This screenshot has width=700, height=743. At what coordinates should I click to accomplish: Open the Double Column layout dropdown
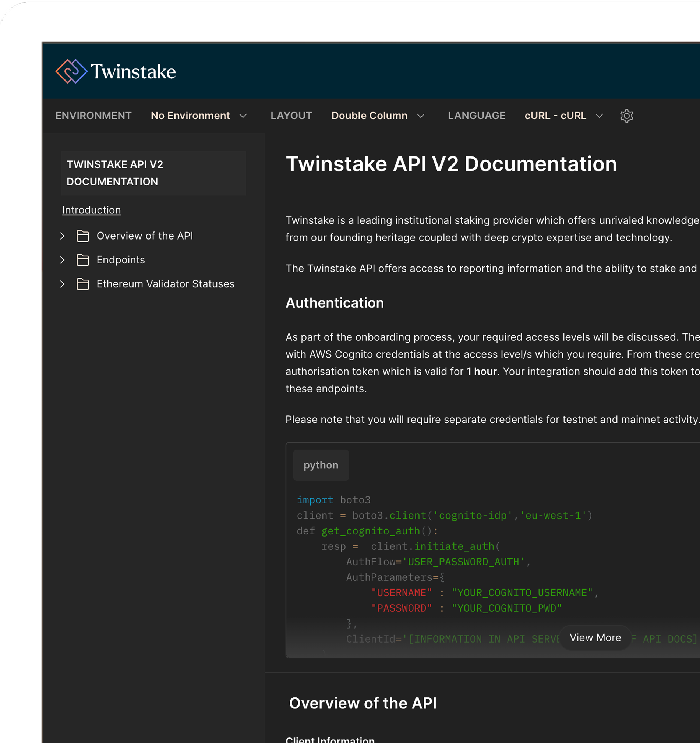tap(378, 116)
